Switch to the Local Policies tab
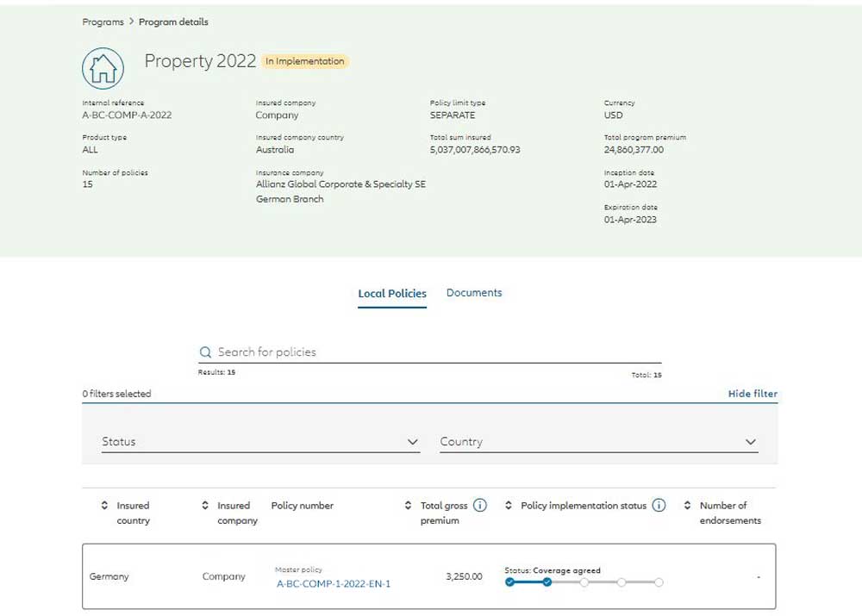Viewport: 862px width, 616px height. point(392,294)
